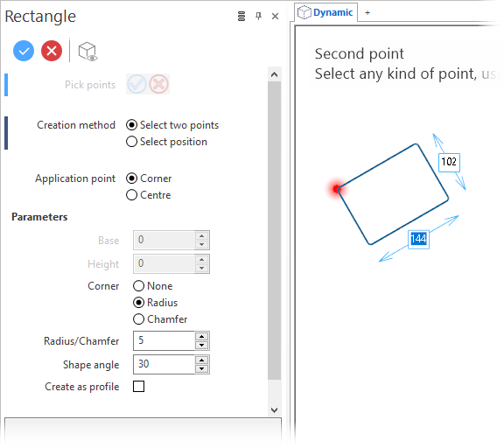
Task: Pin the Rectangle panel
Action: pos(258,16)
